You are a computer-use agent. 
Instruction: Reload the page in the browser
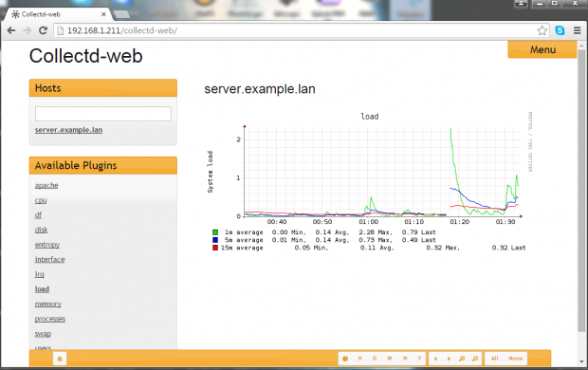pyautogui.click(x=43, y=30)
